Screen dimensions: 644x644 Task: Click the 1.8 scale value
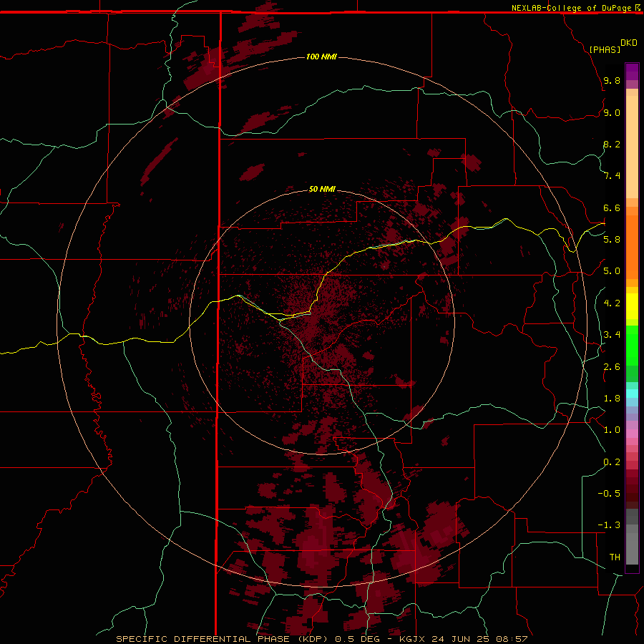(612, 399)
